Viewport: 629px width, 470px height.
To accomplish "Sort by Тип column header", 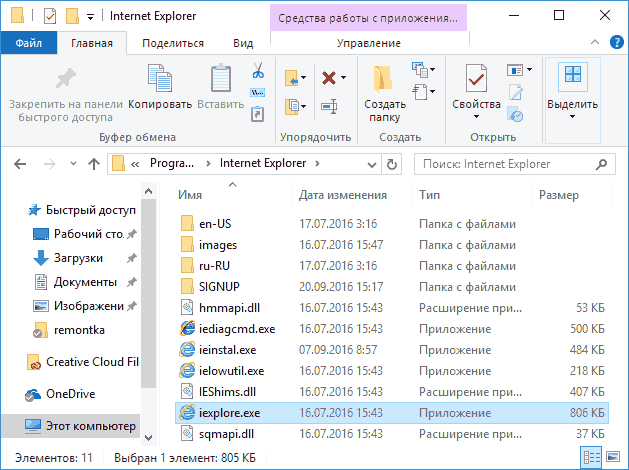I will (429, 195).
